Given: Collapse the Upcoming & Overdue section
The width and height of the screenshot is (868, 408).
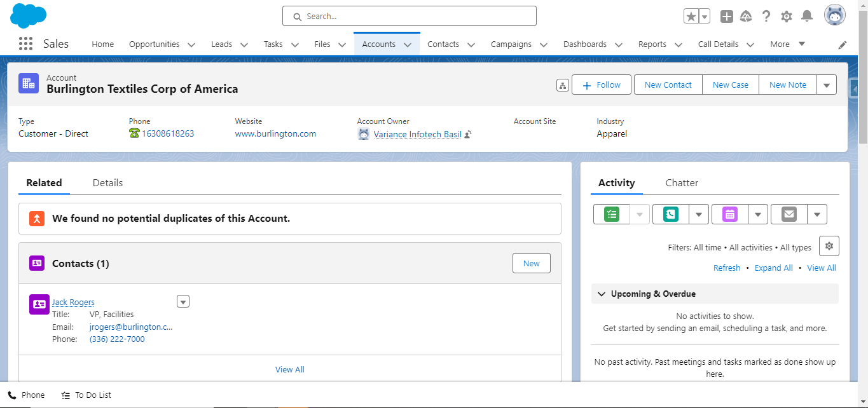Looking at the screenshot, I should pyautogui.click(x=602, y=294).
